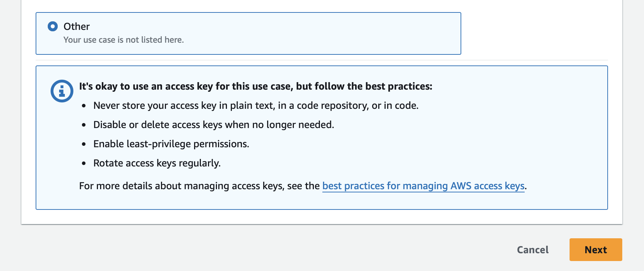The height and width of the screenshot is (271, 644).
Task: Click the orange Next button
Action: click(596, 250)
